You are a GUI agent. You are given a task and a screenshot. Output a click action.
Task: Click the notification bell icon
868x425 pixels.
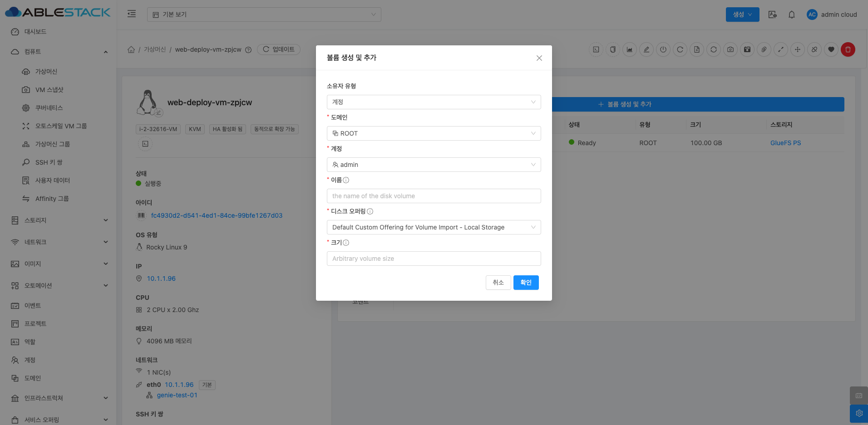[x=791, y=15]
